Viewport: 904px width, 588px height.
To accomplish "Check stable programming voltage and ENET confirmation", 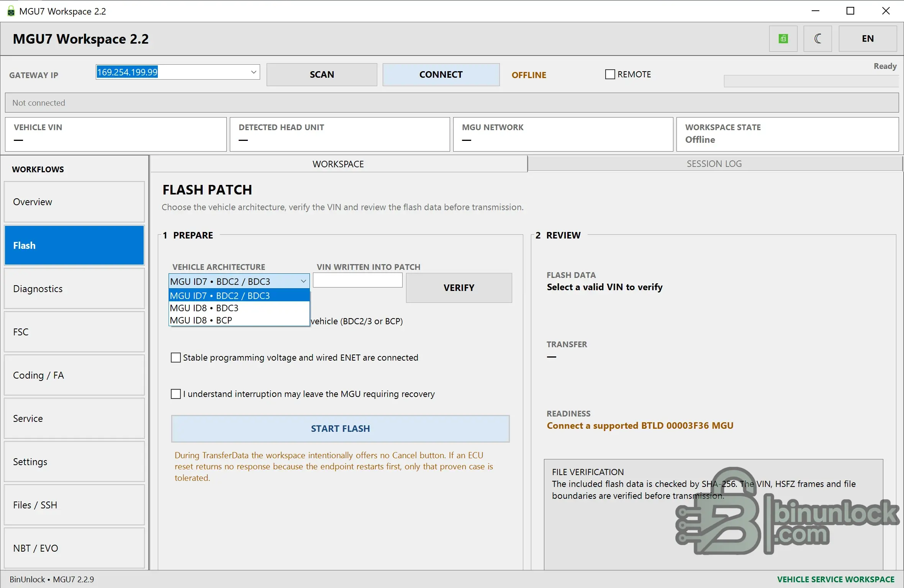I will 176,358.
